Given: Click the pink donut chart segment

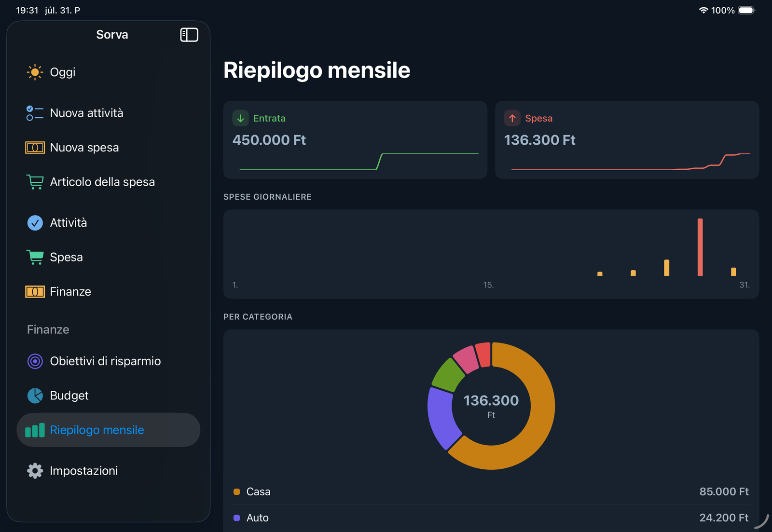Looking at the screenshot, I should pyautogui.click(x=466, y=360).
